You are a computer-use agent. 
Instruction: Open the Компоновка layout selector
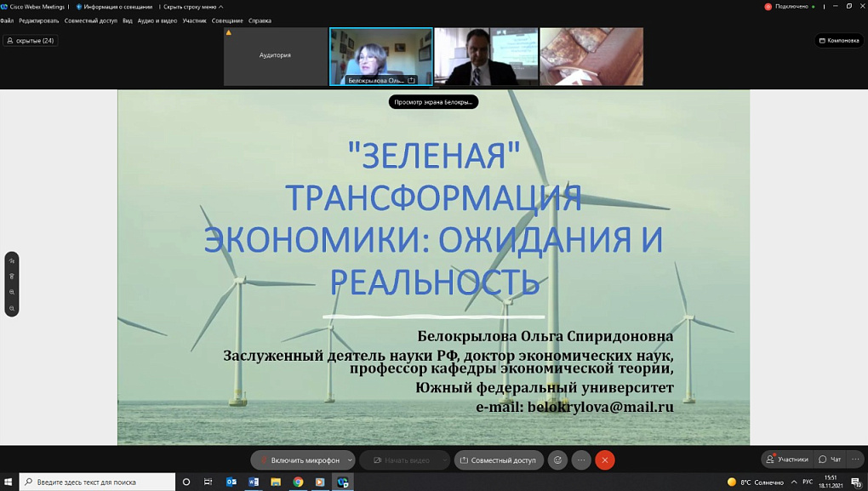coord(839,40)
